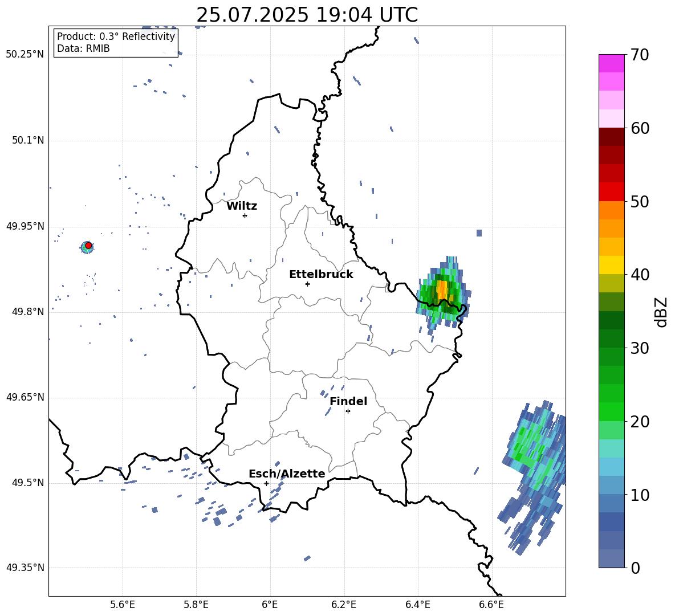The image size is (675, 616).
Task: Click the colorbar tick label 70
Action: 640,55
